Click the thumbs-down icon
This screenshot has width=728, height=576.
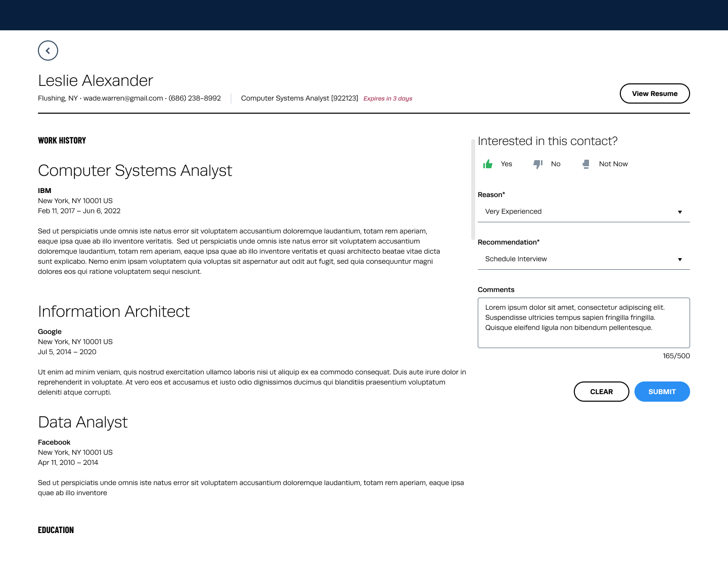coord(538,164)
